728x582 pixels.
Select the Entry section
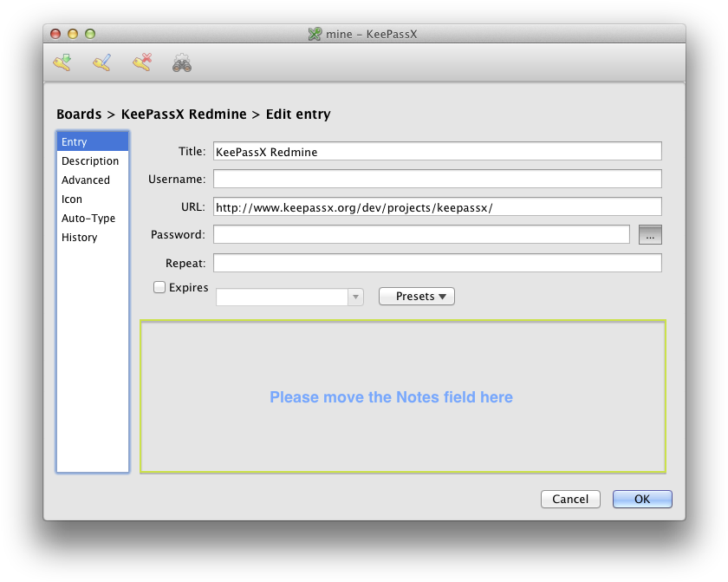93,141
